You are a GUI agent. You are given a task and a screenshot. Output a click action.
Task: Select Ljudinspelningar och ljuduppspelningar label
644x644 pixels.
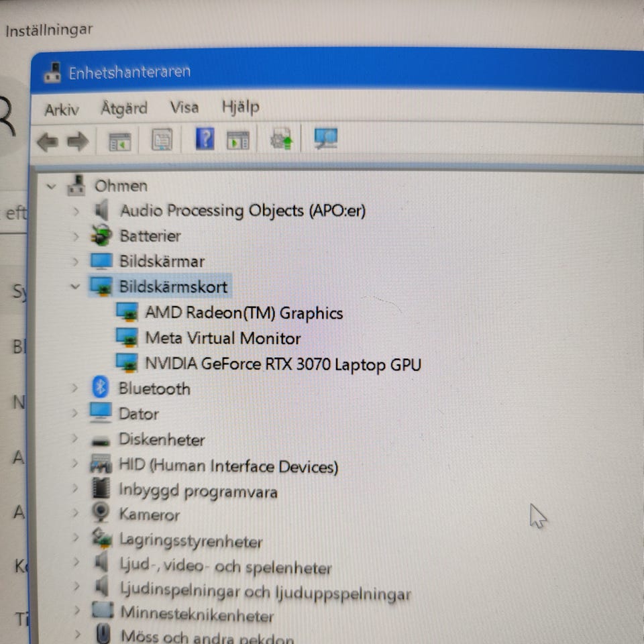tap(266, 592)
